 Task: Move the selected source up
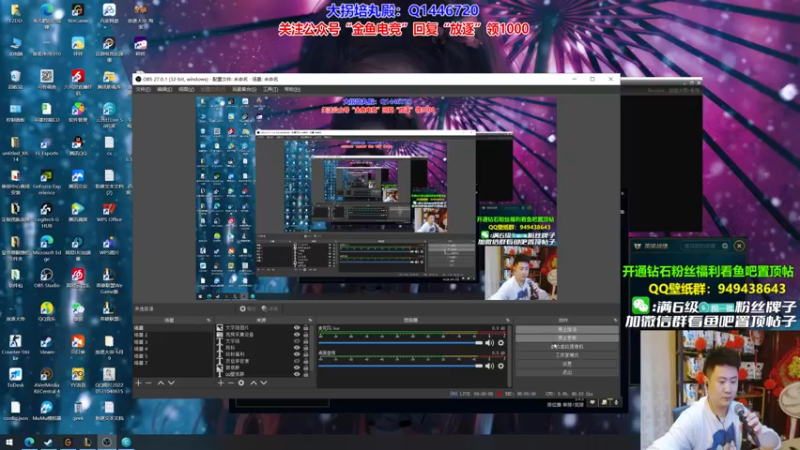pos(253,383)
